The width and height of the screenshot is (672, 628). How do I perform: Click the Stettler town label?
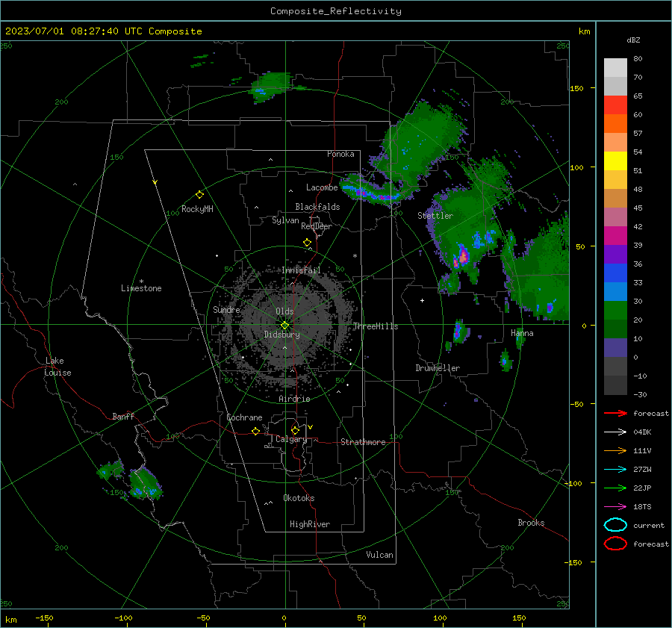(435, 216)
